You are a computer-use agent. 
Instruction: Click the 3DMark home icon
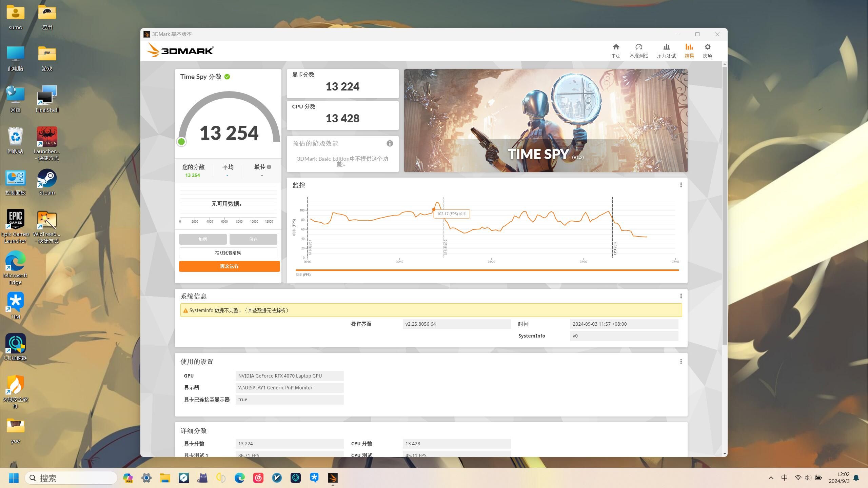[616, 49]
